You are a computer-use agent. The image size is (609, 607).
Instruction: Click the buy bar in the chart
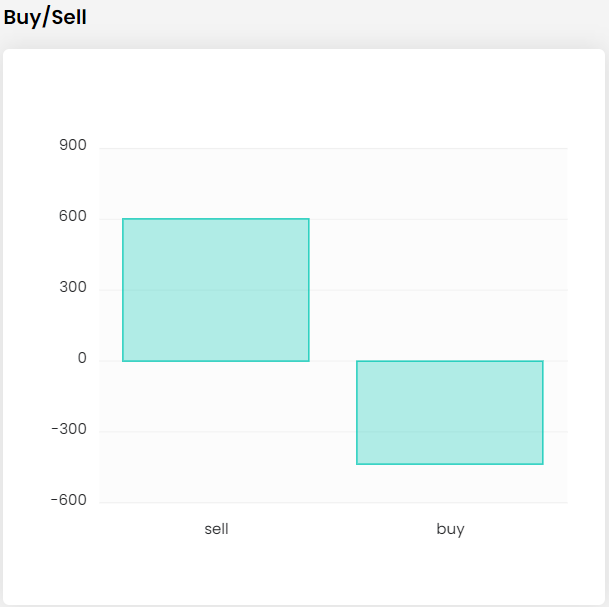pyautogui.click(x=450, y=412)
